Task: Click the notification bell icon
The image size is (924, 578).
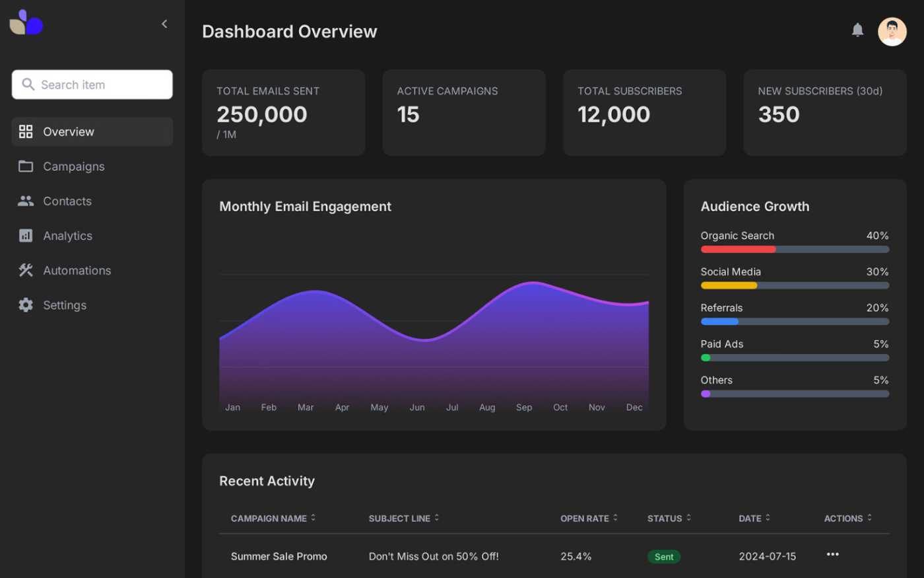Action: pos(857,30)
